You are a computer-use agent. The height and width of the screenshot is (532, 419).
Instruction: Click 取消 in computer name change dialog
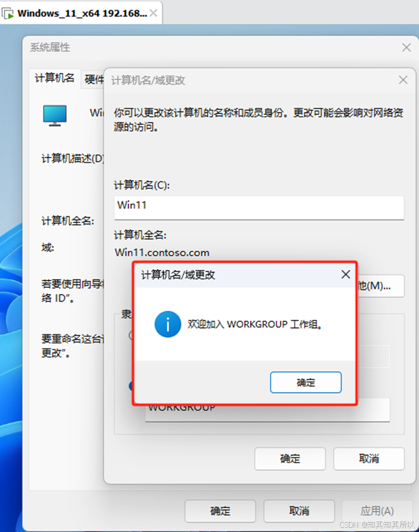(369, 459)
